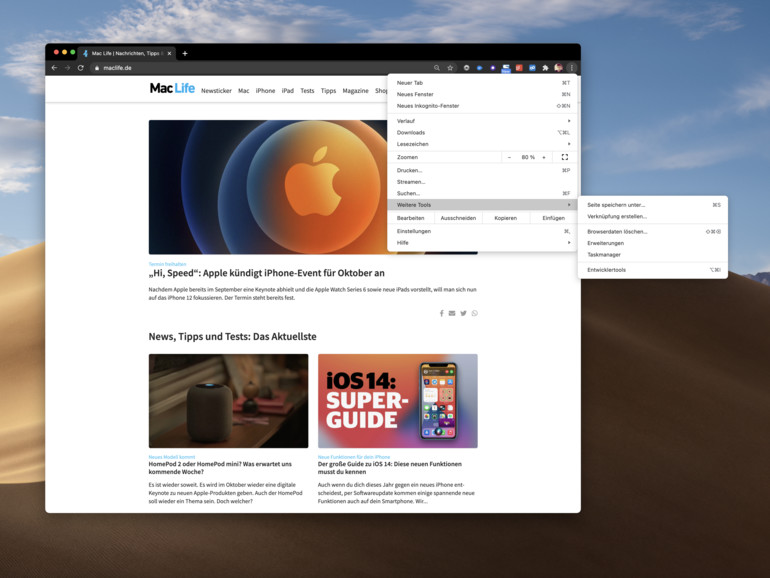This screenshot has height=578, width=770.
Task: Select Verknüpfung erstellen...
Action: point(653,217)
